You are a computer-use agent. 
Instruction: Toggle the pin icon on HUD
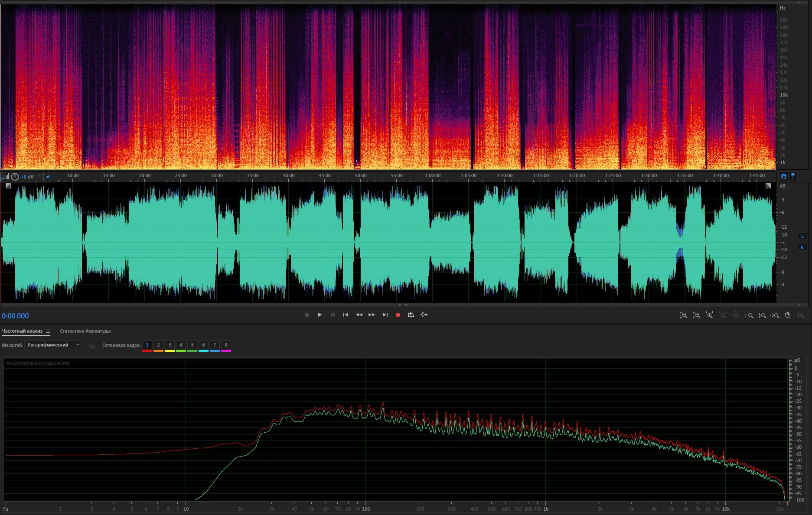(x=48, y=177)
